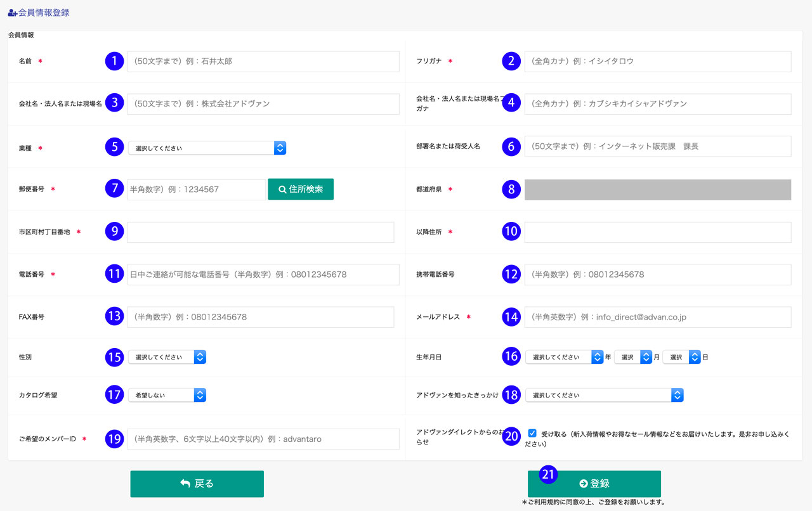The width and height of the screenshot is (812, 511).
Task: Select the メールアドレス email field
Action: point(658,317)
